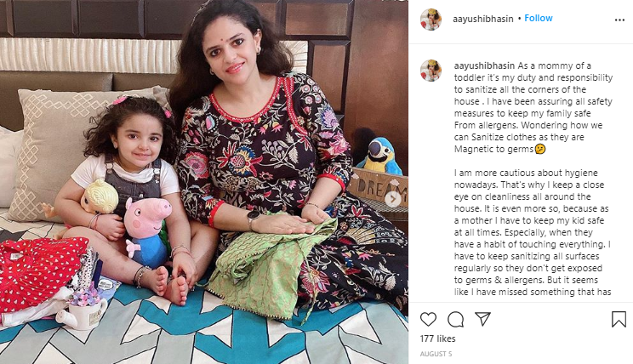Like the post with the heart icon
Viewport: 633px width, 364px height.
click(x=428, y=319)
